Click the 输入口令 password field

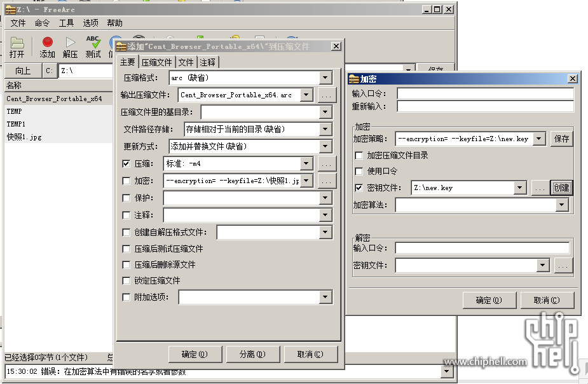pos(485,93)
